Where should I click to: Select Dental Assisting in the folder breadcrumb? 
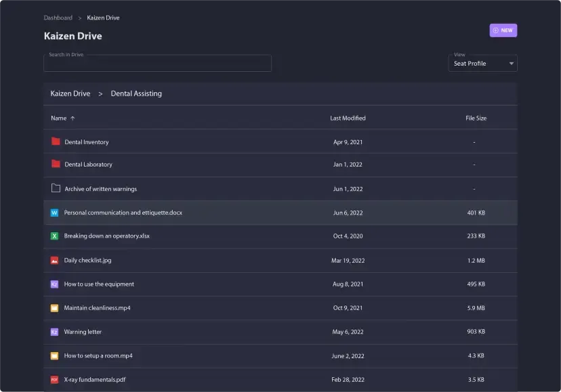coord(136,93)
